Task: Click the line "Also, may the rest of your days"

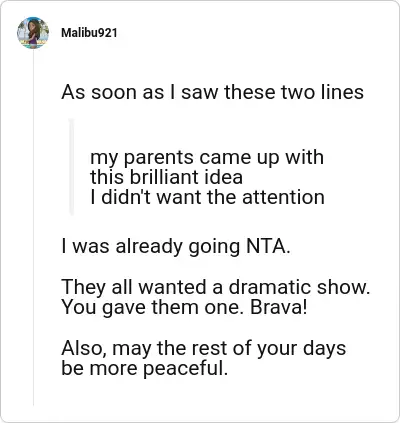Action: click(x=204, y=349)
